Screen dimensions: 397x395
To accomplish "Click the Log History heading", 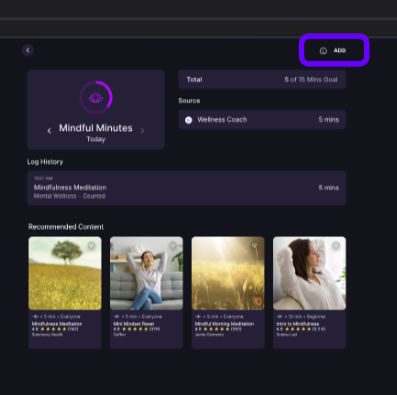I will (45, 162).
